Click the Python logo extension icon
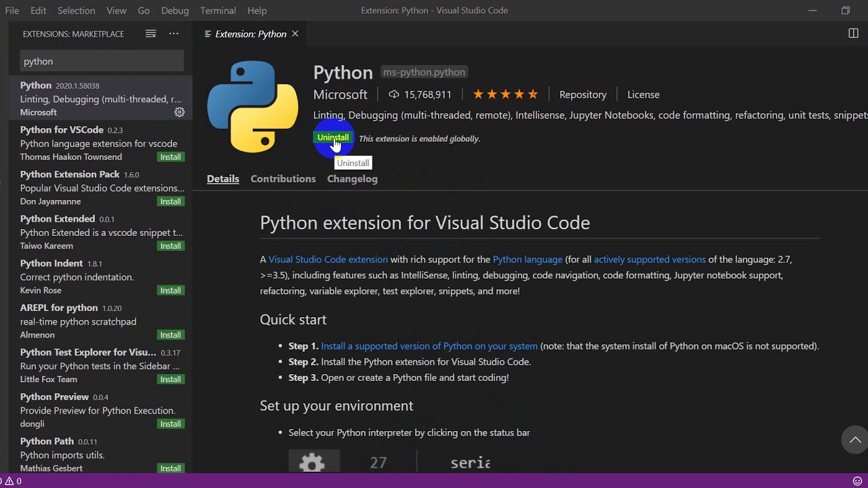The width and height of the screenshot is (868, 488). (x=253, y=106)
